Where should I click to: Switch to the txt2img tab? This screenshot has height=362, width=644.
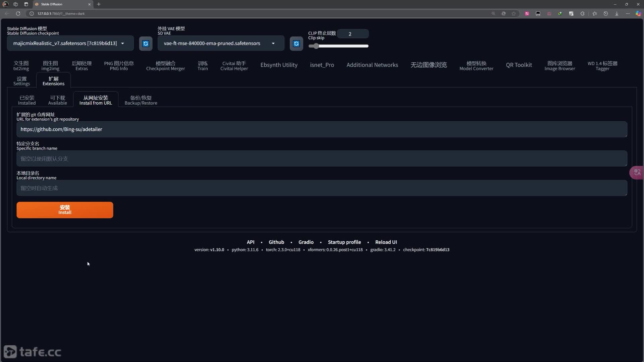(21, 66)
